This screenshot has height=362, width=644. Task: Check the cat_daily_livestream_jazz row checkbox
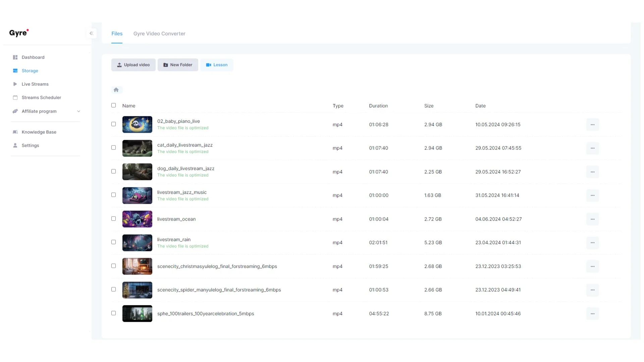tap(113, 147)
